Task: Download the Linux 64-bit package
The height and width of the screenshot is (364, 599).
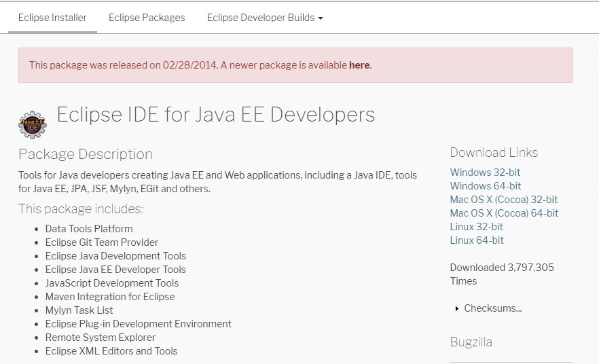Action: pos(477,240)
